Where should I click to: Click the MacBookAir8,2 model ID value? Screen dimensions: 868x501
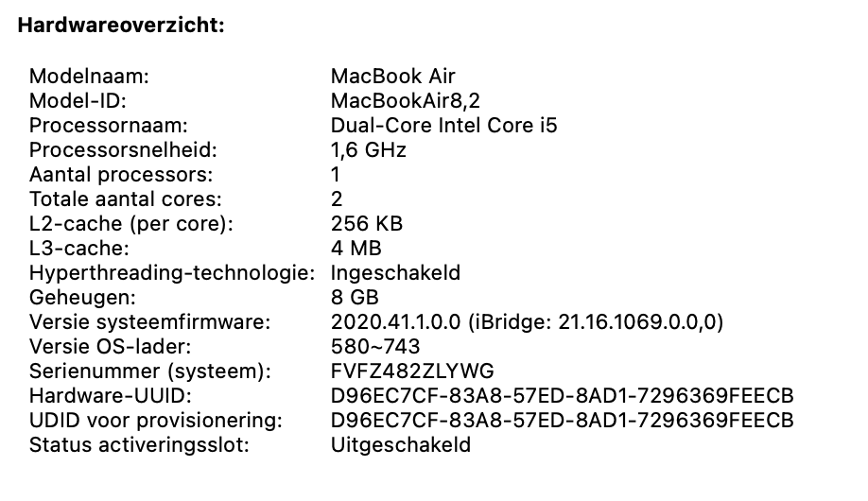(406, 101)
